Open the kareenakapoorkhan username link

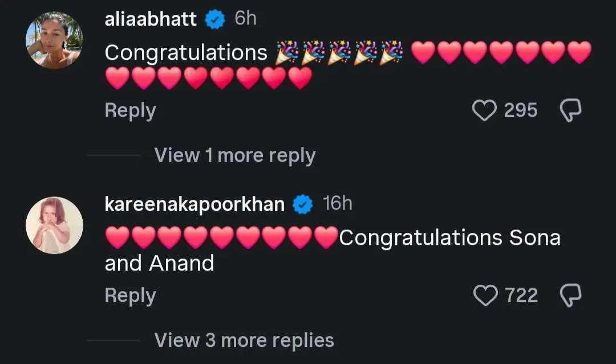pyautogui.click(x=194, y=205)
